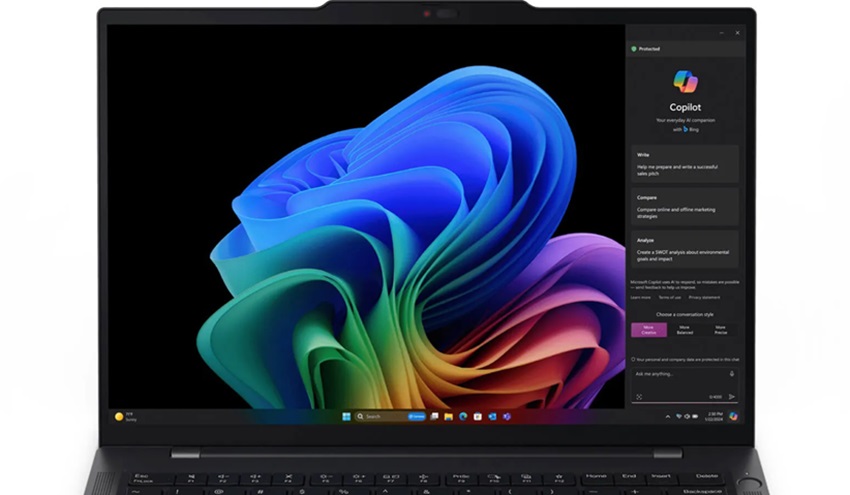Click the Analyze SWOT suggestion card
This screenshot has width=850, height=495.
685,249
